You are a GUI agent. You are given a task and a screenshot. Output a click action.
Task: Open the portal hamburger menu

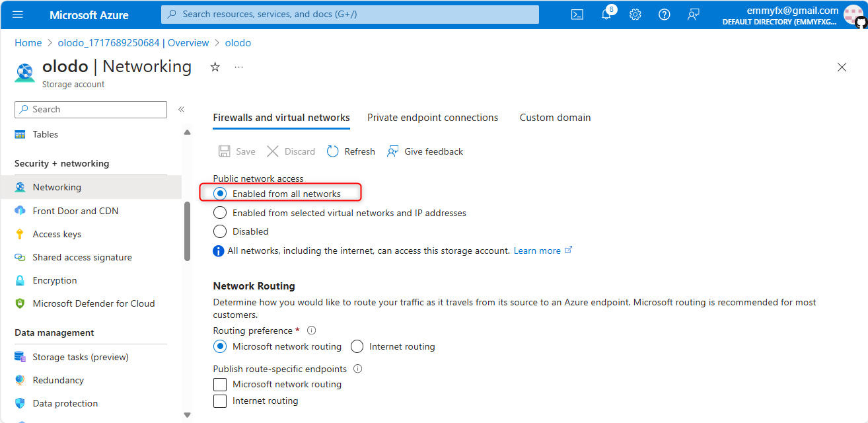pos(18,15)
